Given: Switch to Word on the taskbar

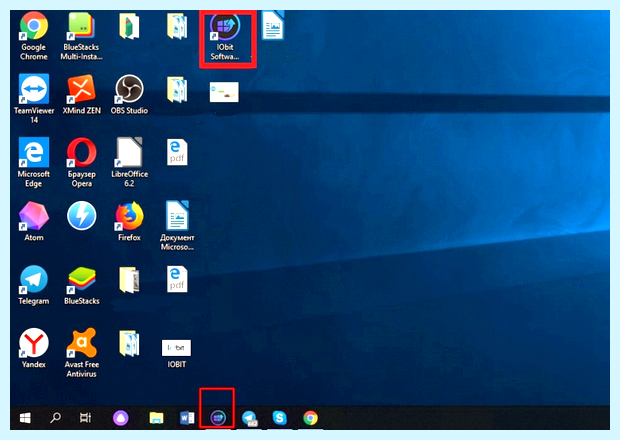Looking at the screenshot, I should 187,418.
